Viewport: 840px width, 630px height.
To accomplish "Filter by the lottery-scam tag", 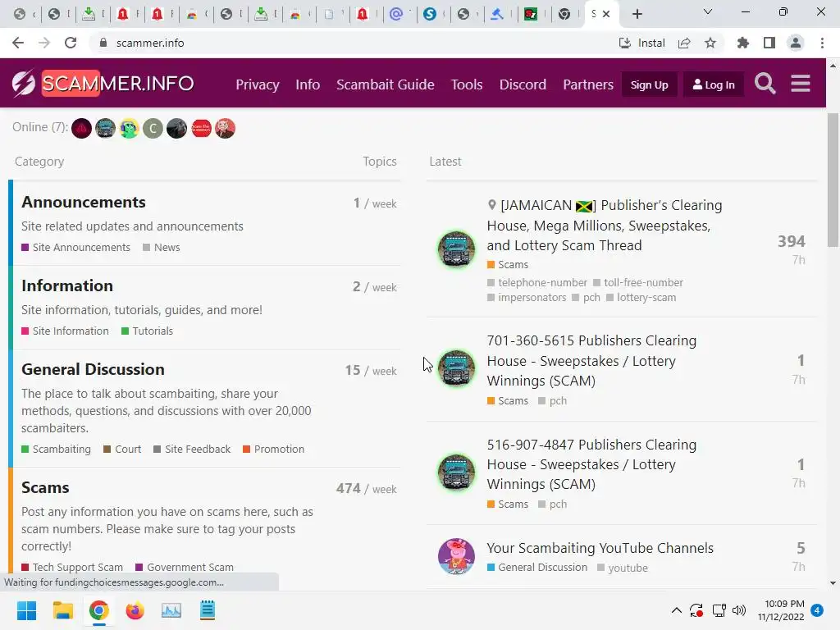I will click(x=641, y=297).
